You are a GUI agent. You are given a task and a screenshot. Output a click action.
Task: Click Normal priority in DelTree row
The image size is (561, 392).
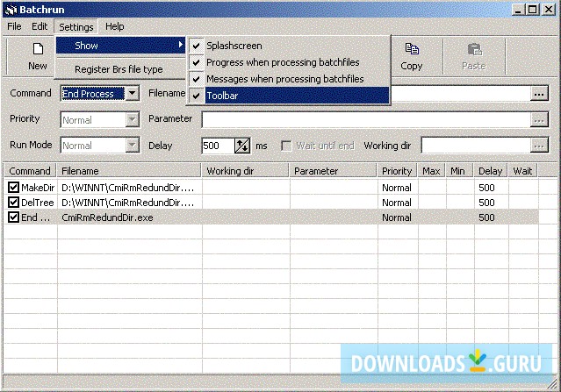[x=397, y=203]
